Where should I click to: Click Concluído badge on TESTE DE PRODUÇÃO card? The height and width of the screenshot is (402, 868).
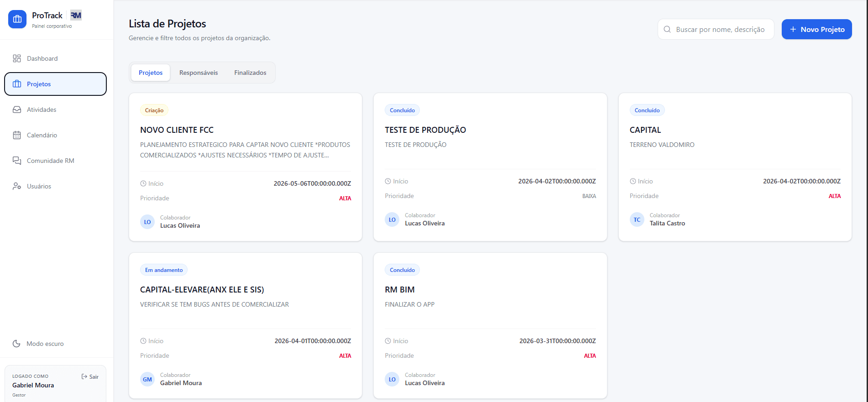tap(402, 110)
